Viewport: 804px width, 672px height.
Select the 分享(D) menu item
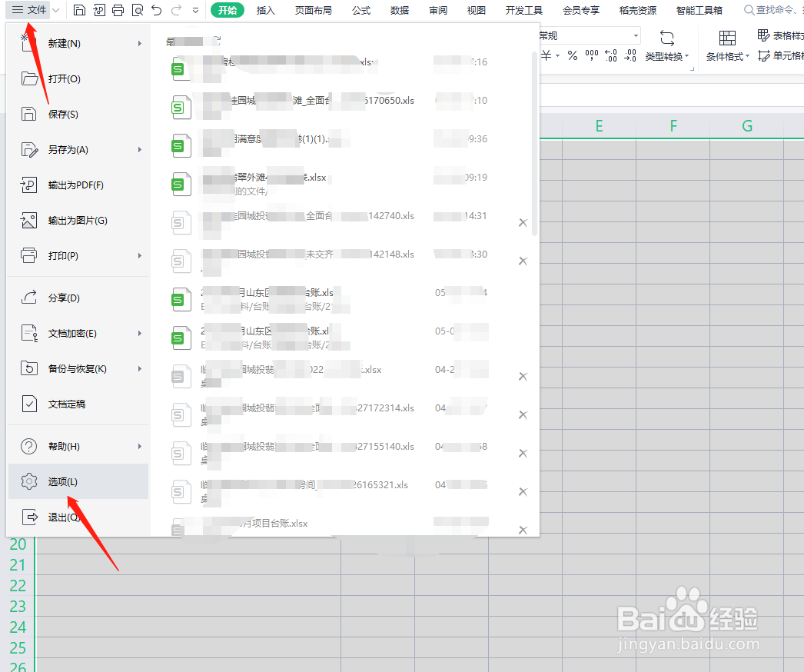coord(78,298)
